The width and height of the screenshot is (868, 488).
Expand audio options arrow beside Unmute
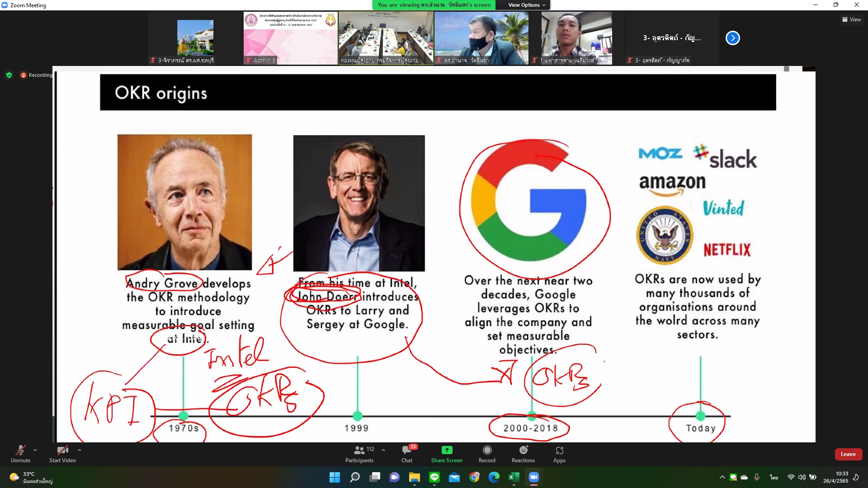coord(35,450)
